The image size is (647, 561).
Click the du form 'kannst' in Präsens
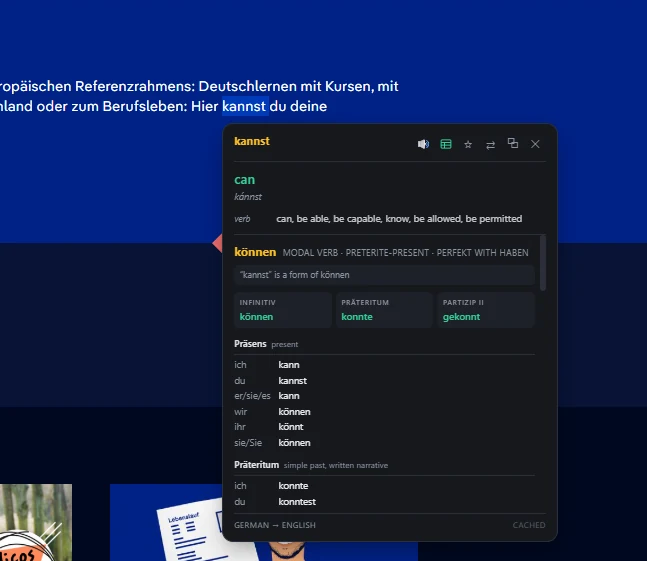click(x=293, y=380)
